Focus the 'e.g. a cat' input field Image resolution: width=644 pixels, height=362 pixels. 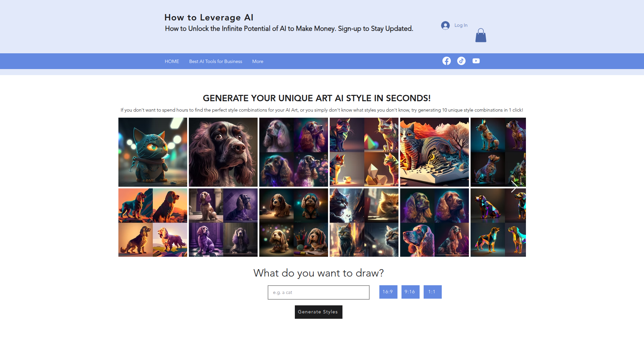coord(318,292)
